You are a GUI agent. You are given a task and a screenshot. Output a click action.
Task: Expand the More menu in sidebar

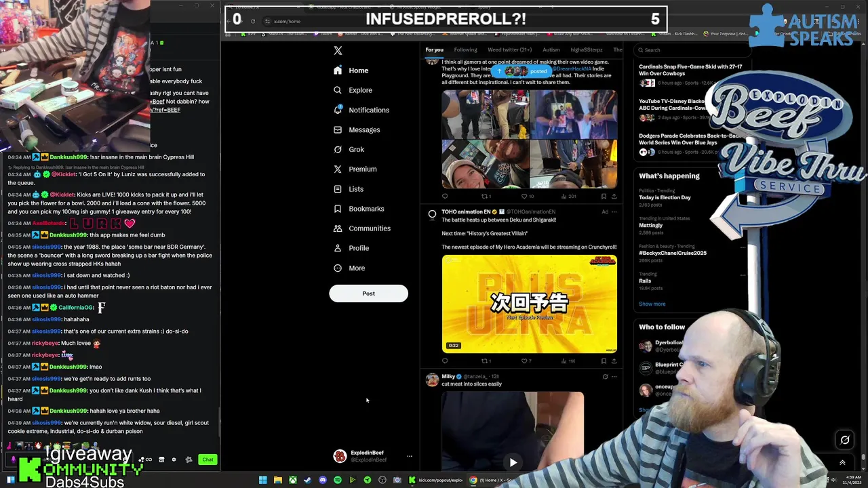(x=349, y=268)
